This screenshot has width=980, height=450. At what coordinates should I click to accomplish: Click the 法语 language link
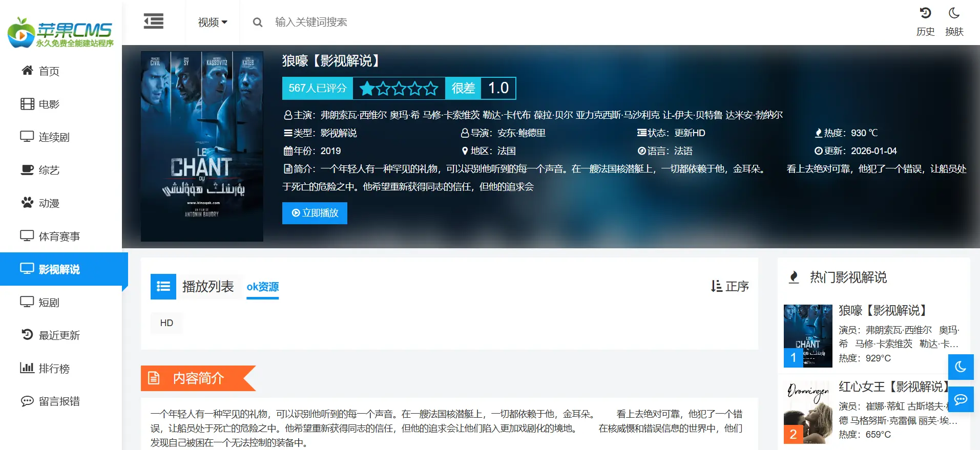(x=683, y=151)
